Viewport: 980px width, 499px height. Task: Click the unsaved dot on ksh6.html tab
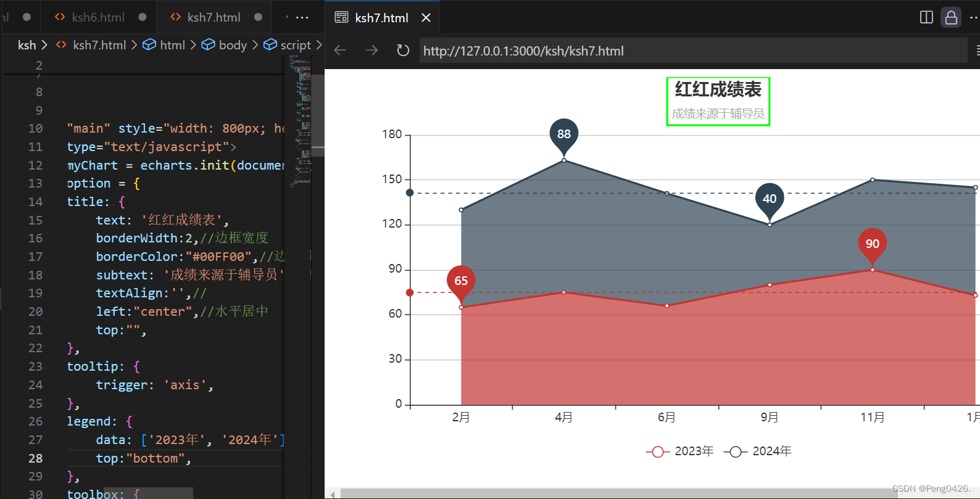click(143, 17)
